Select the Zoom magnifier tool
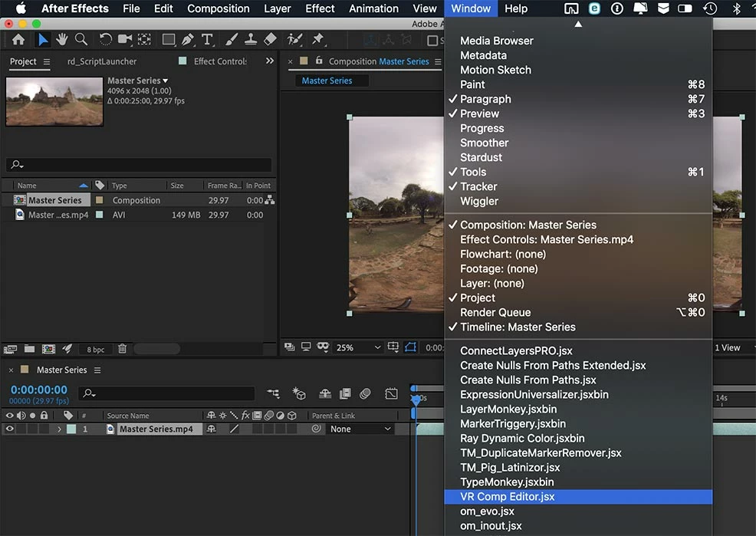Screen dimensions: 756x536 pos(81,40)
